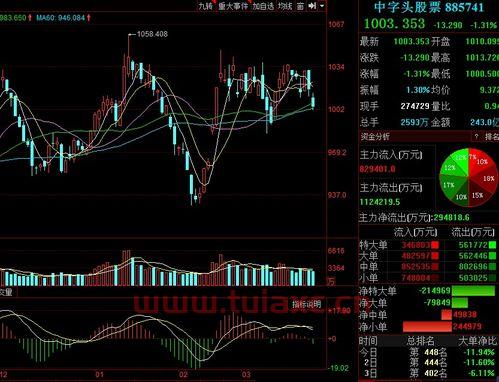Click the stock title 中字头股票 885741

(429, 7)
